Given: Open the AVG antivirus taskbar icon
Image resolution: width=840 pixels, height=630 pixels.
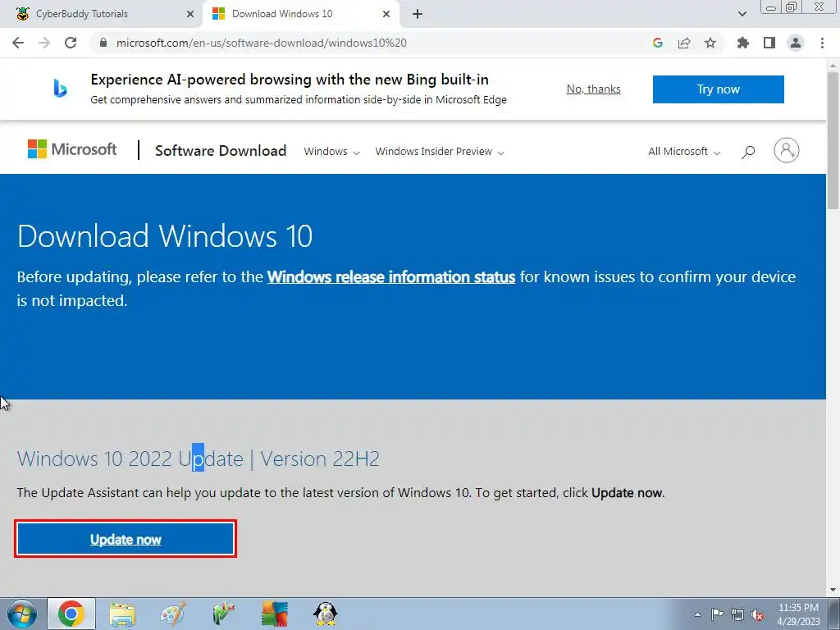Looking at the screenshot, I should pyautogui.click(x=275, y=614).
